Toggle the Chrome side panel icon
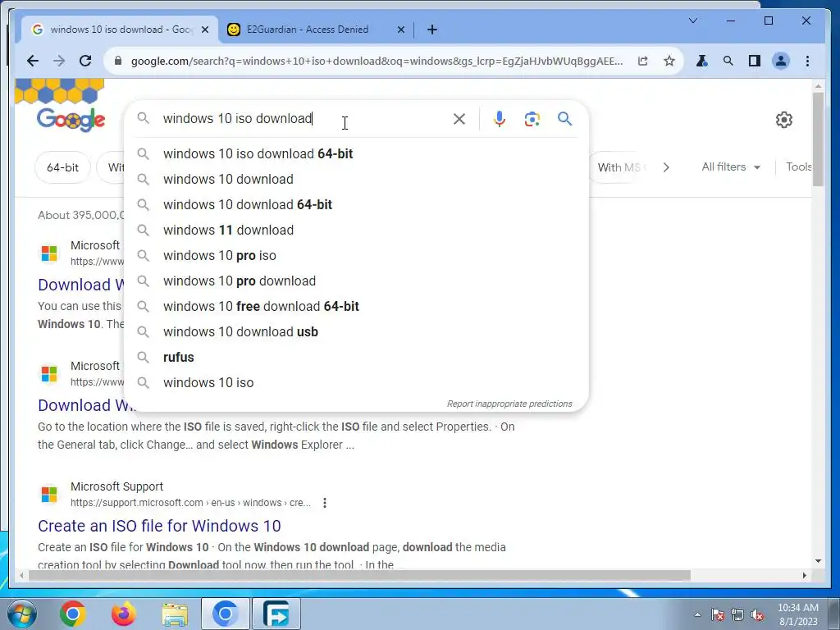 (755, 61)
